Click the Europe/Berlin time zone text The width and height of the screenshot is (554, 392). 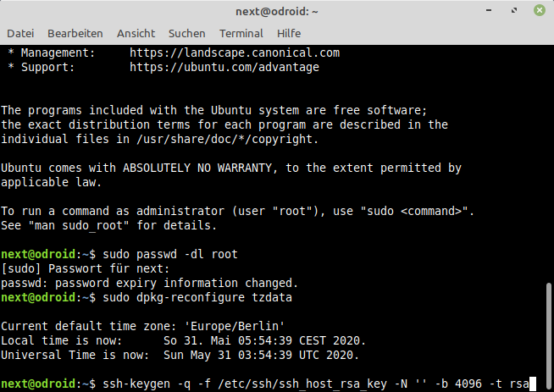click(x=235, y=326)
